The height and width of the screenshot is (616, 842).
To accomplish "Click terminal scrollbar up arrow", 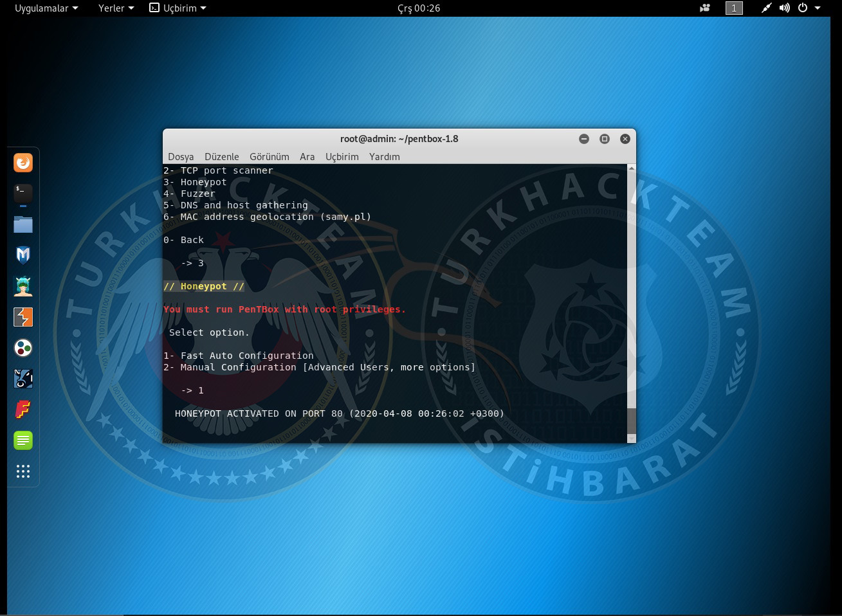I will coord(632,168).
